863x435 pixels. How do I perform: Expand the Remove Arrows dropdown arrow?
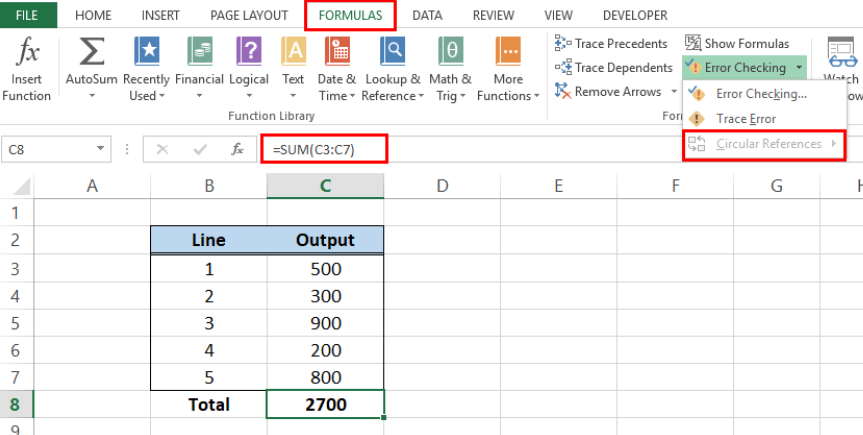(674, 91)
